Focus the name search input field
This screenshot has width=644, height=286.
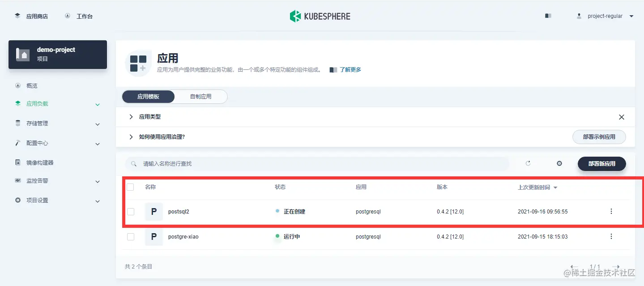pos(317,164)
